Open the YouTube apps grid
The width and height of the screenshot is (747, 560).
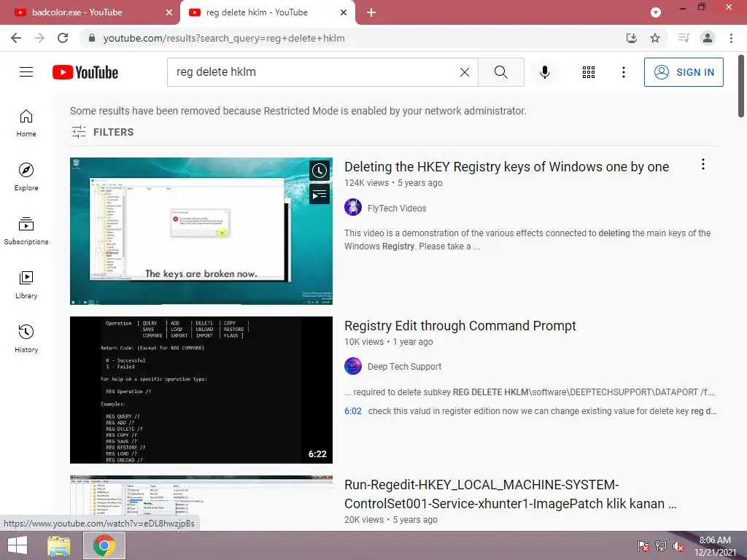pos(589,72)
